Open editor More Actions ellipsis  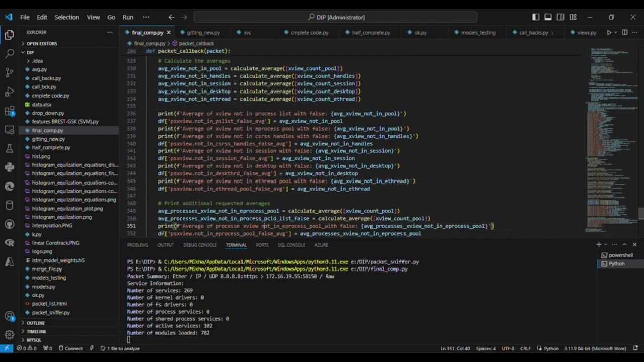(x=635, y=33)
